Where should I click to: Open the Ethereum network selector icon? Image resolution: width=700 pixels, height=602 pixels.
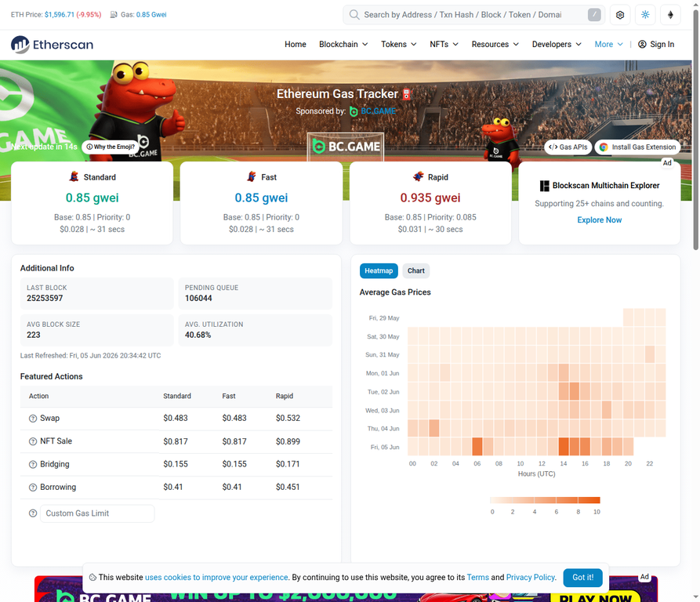(x=670, y=15)
